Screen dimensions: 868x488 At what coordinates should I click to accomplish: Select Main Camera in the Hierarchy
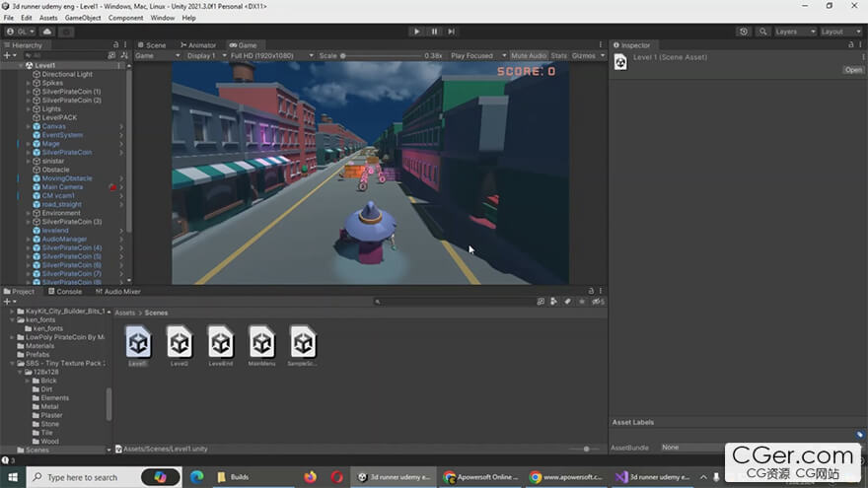(x=62, y=187)
